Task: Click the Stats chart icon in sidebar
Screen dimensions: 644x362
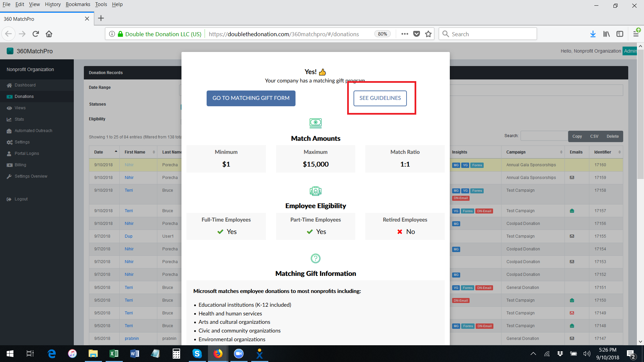Action: 9,119
